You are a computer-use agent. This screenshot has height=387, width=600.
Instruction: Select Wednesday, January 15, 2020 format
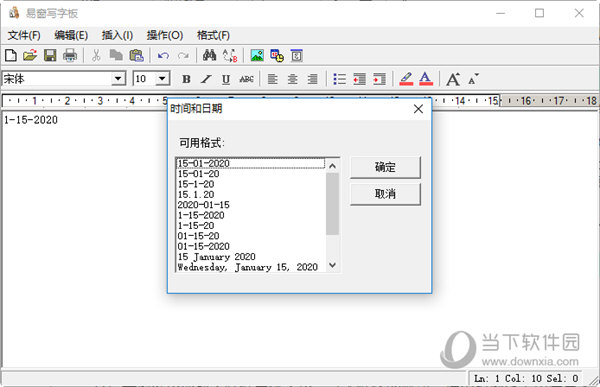(251, 267)
